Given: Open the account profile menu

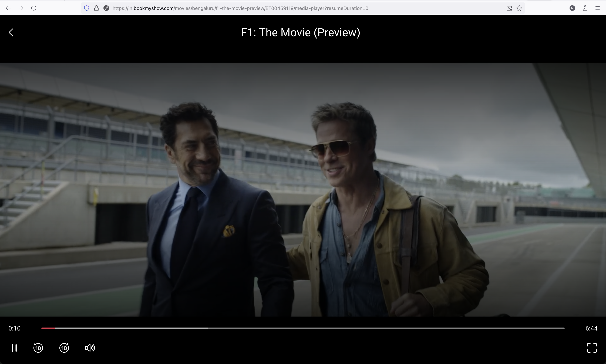Looking at the screenshot, I should (572, 8).
